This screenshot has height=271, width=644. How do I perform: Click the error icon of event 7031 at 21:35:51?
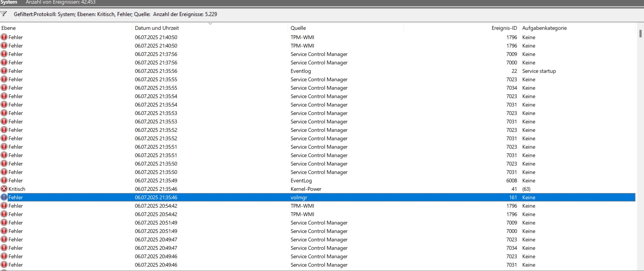click(4, 155)
